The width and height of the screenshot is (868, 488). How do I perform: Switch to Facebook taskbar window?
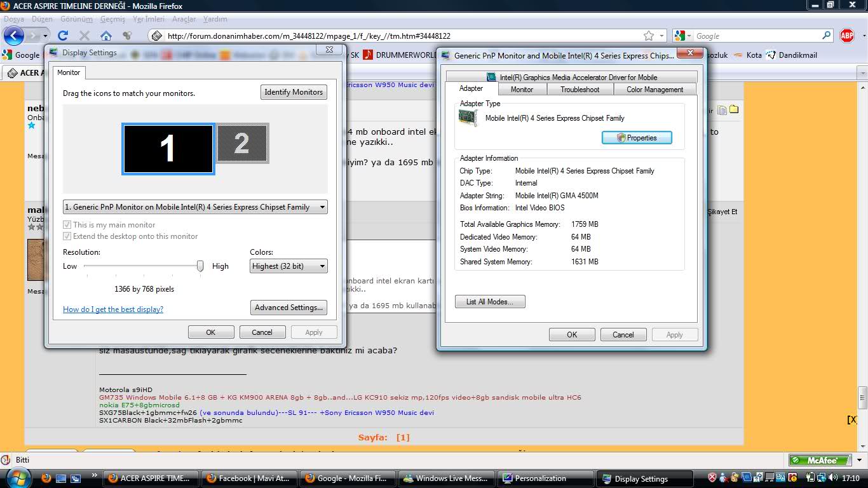pyautogui.click(x=250, y=478)
